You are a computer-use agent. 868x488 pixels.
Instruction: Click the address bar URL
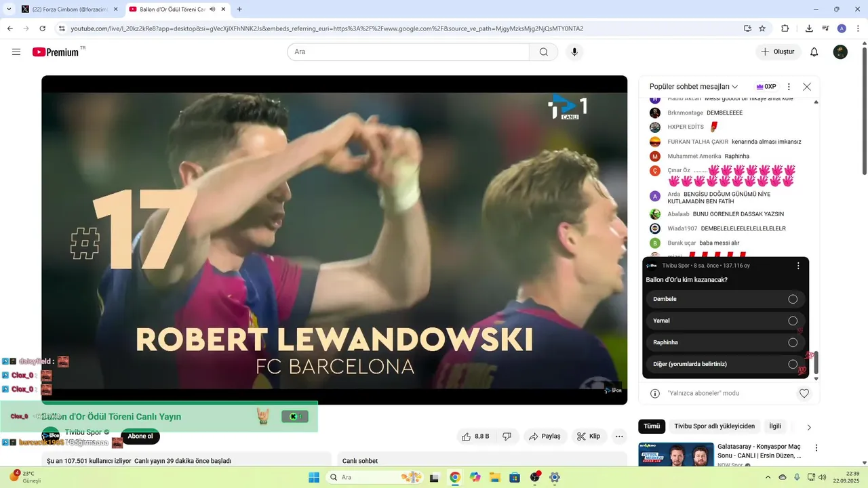click(x=327, y=28)
